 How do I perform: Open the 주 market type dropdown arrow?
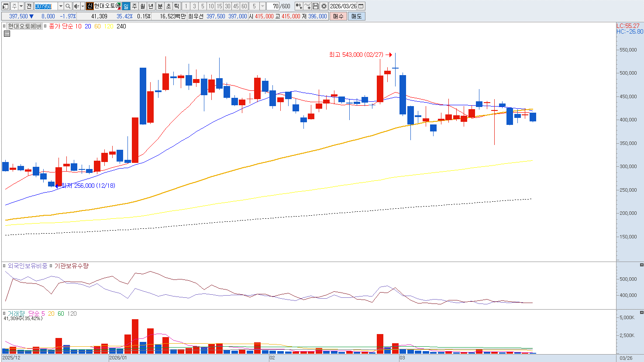point(21,6)
